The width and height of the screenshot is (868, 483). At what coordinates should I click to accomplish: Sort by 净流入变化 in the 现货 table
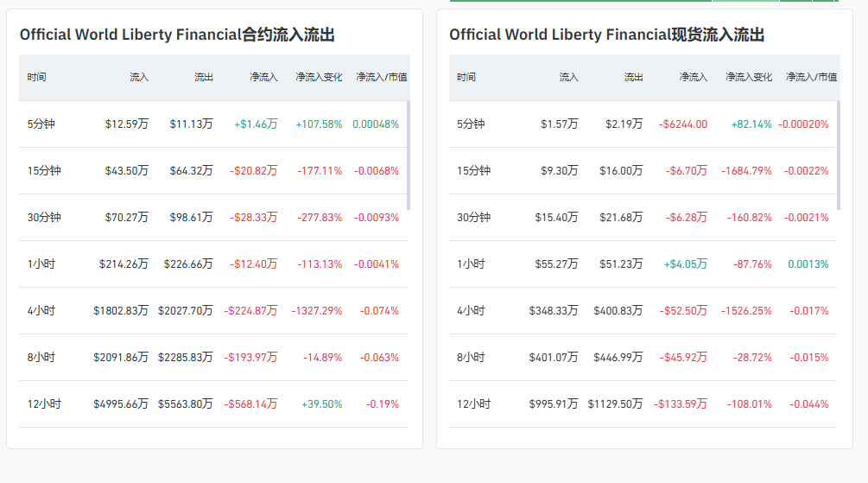(749, 78)
